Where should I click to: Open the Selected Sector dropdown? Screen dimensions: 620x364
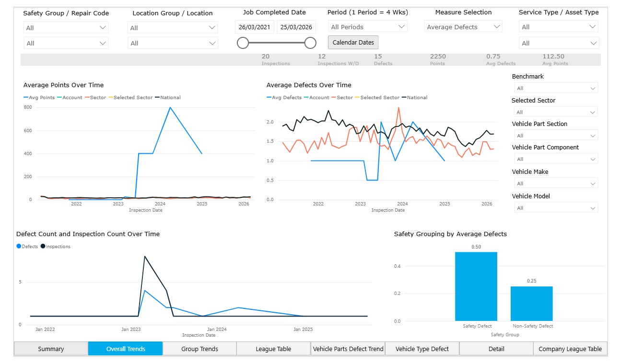click(556, 112)
